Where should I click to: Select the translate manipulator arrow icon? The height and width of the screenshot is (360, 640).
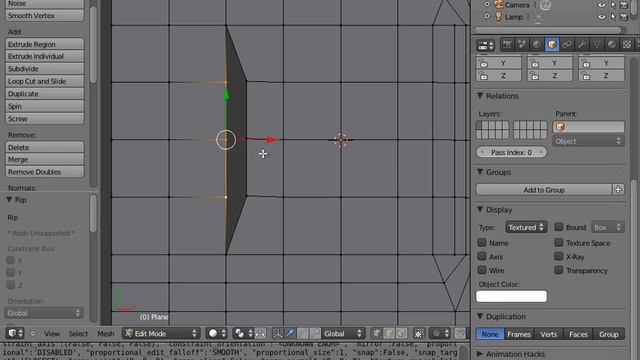click(290, 333)
